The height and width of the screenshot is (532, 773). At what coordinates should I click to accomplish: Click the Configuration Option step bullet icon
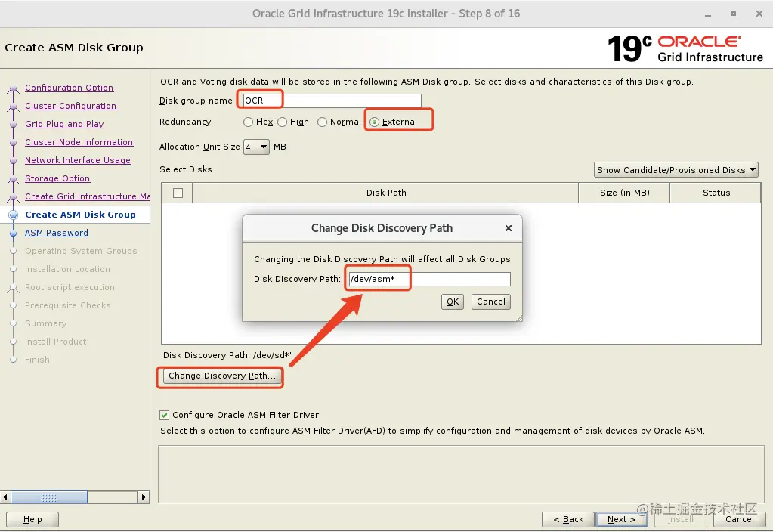[14, 90]
